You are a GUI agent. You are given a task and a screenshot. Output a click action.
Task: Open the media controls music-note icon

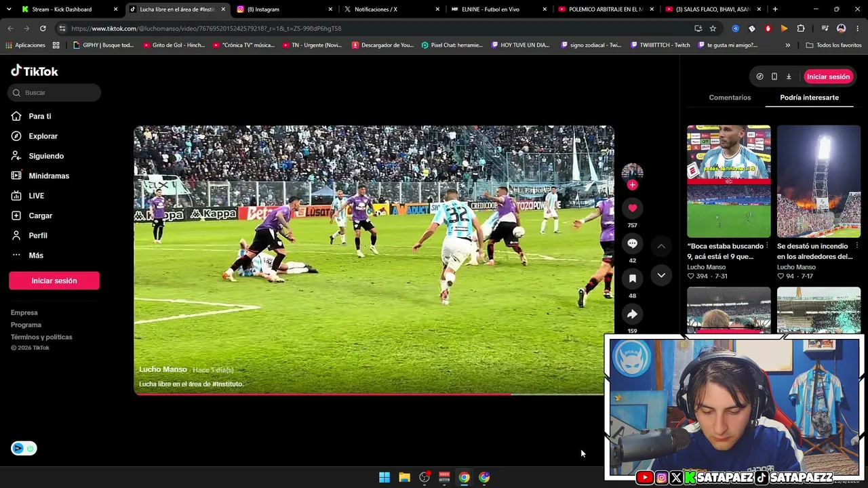(x=825, y=28)
